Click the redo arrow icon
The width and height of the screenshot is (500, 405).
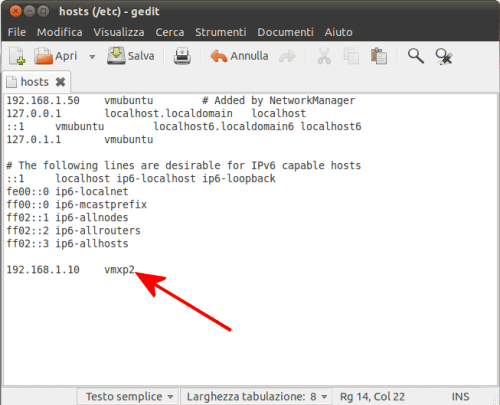click(x=287, y=56)
